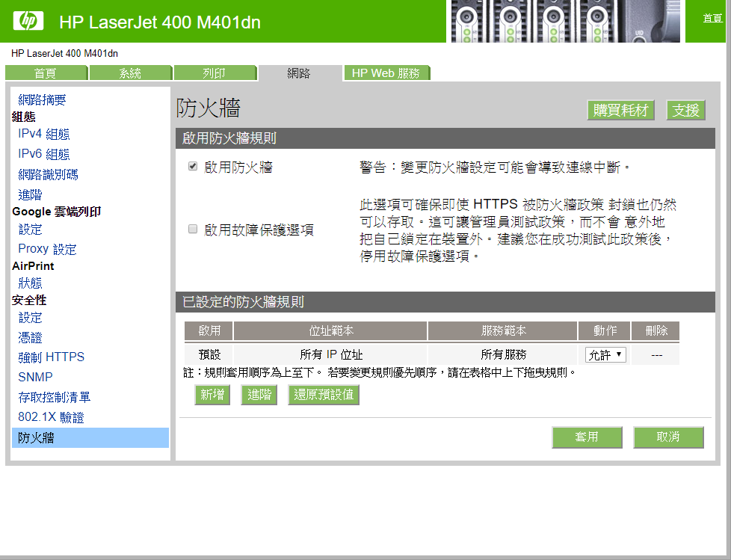
Task: Click the 服務範本 column header
Action: pos(504,330)
